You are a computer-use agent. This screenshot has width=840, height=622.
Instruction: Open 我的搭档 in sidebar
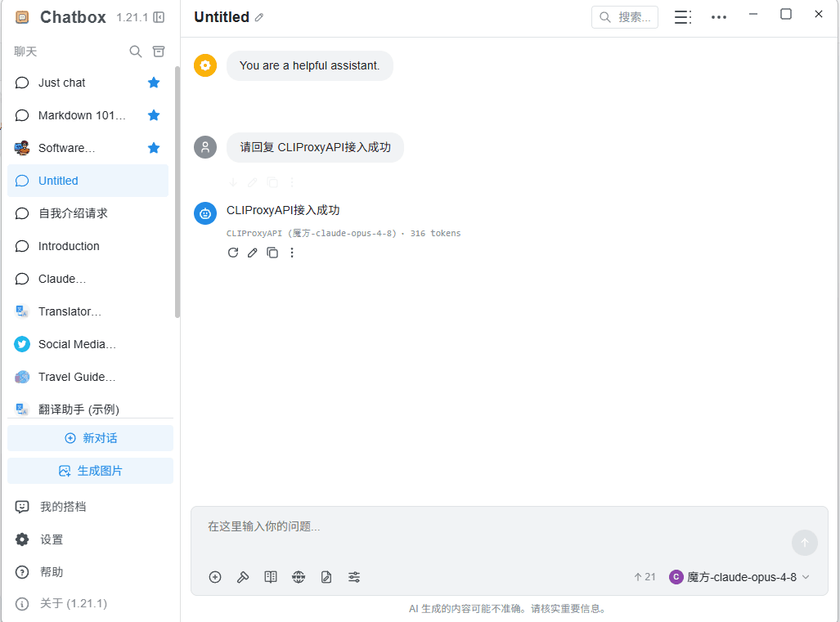(88, 507)
